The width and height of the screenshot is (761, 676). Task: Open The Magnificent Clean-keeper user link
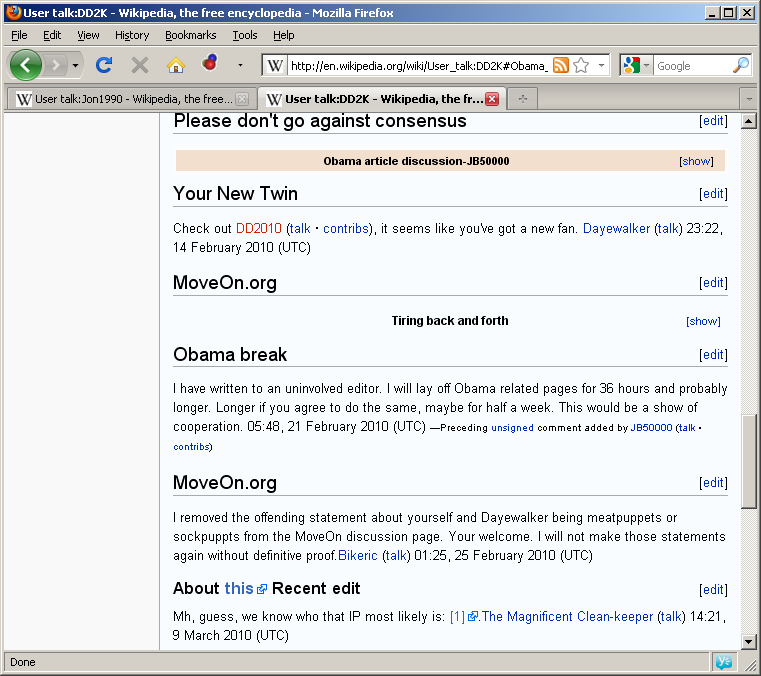pos(567,617)
